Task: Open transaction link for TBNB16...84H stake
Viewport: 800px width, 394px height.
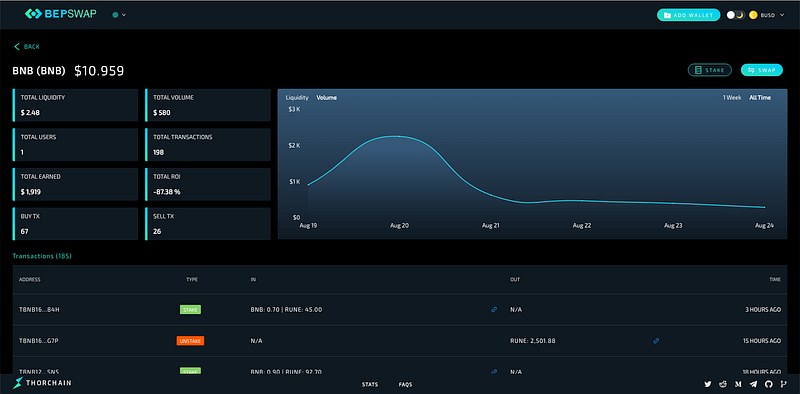Action: (494, 309)
